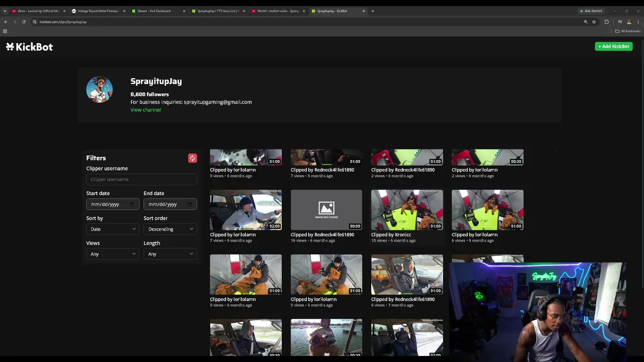Close the Vintage Round Metal Polarized tab
The height and width of the screenshot is (362, 644).
(124, 11)
